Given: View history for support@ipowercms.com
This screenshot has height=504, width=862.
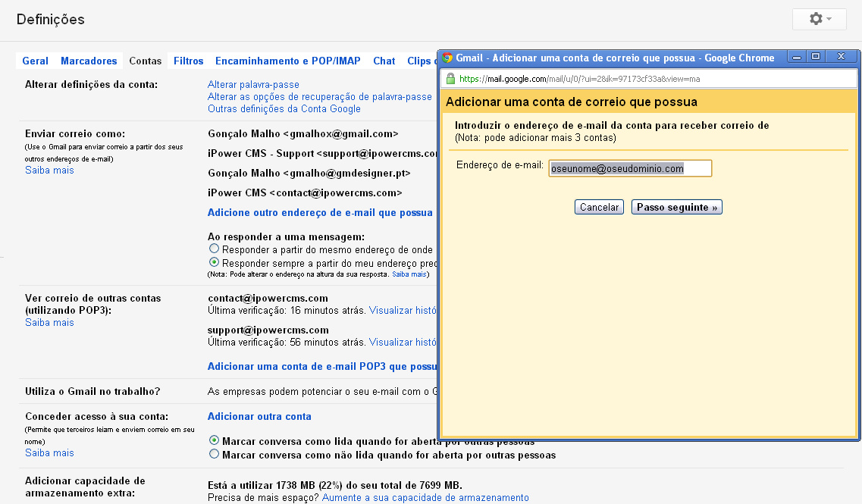Looking at the screenshot, I should click(x=403, y=343).
